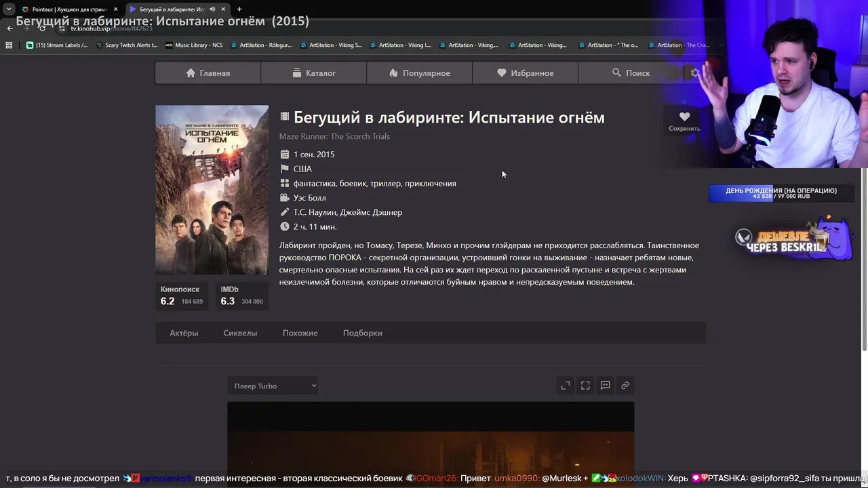The image size is (868, 488).
Task: Open the tab search dropdown arrow
Action: (9, 9)
